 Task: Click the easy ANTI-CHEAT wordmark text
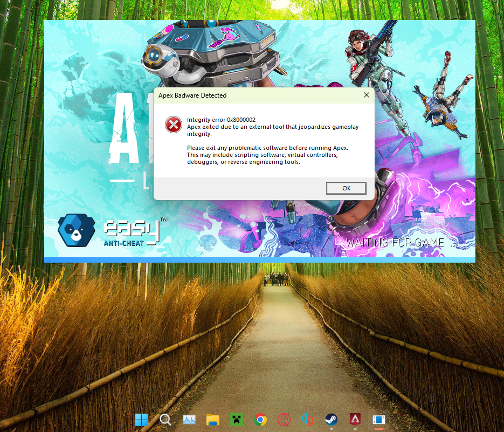[132, 232]
